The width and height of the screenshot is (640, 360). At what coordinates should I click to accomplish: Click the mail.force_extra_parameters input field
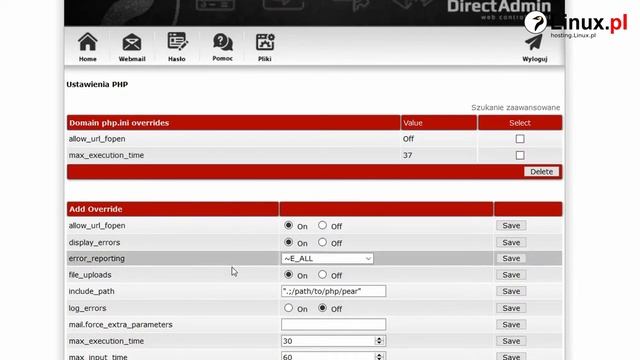[x=333, y=324]
